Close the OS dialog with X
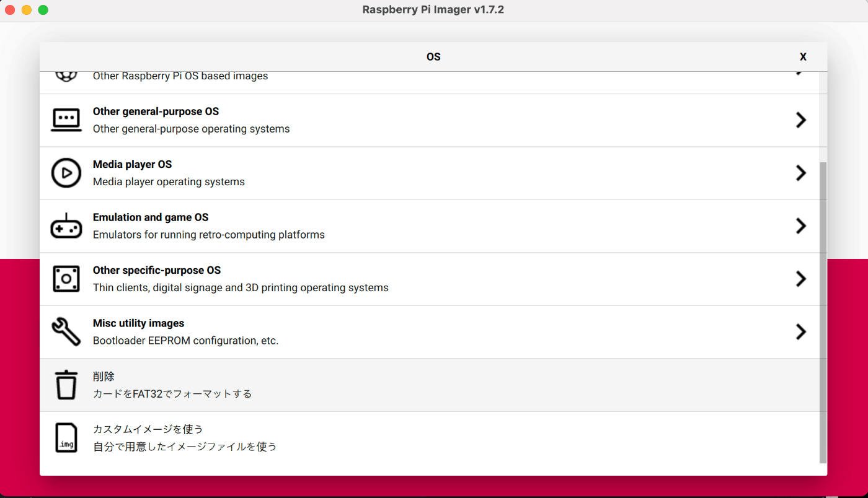Screen dimensions: 868x498 (x=803, y=57)
